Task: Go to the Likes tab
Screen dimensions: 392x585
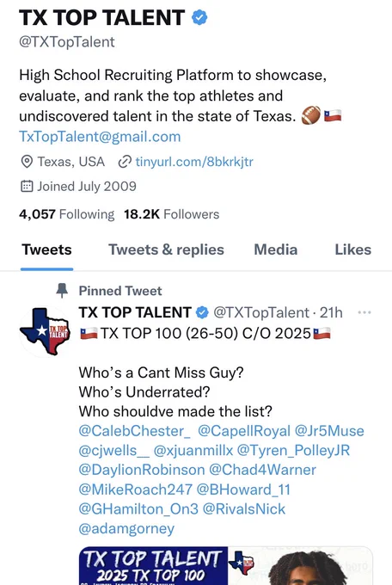Action: (x=352, y=249)
